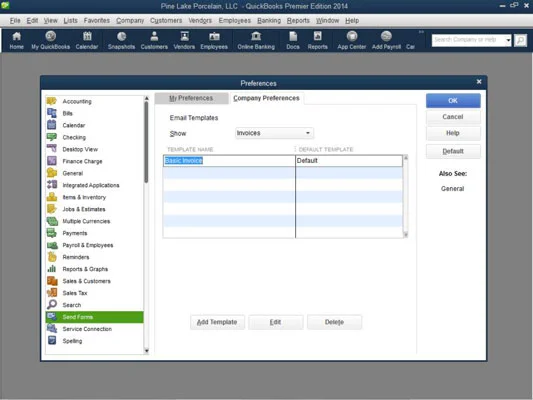Select Spelling preference category

(x=94, y=341)
